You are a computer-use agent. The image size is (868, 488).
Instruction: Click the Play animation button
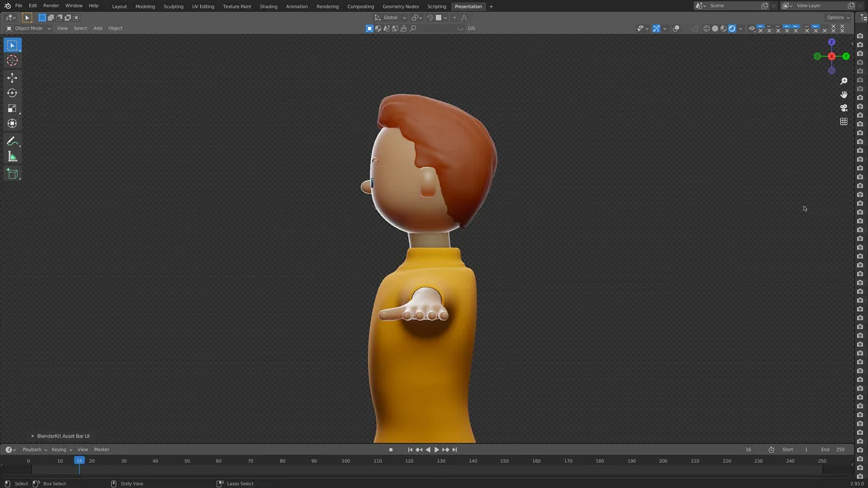click(x=436, y=449)
